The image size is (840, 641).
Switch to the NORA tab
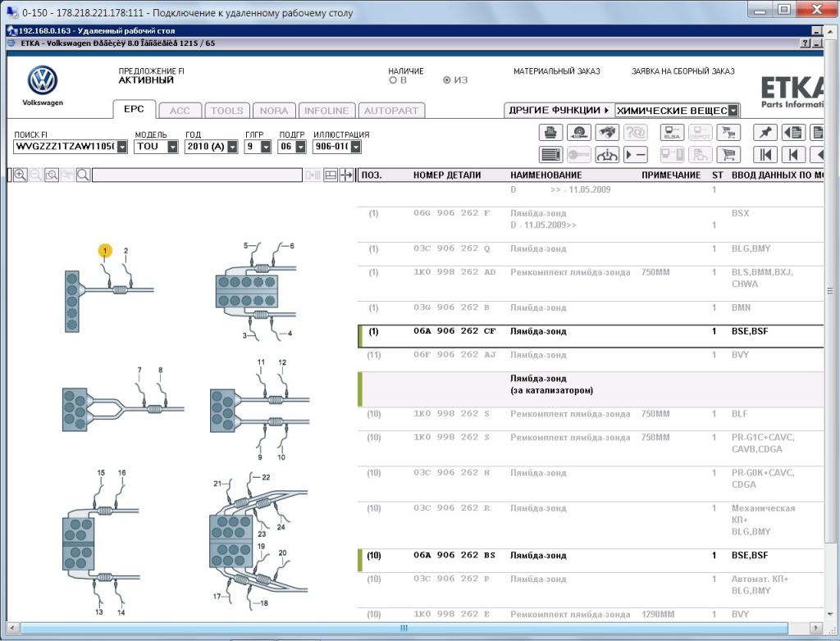(x=274, y=111)
